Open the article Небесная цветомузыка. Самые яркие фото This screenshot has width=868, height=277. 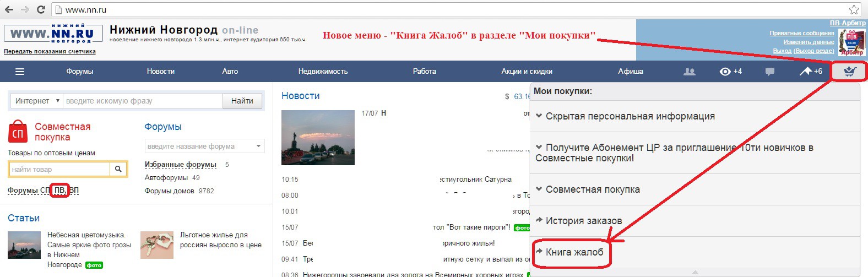pos(89,250)
